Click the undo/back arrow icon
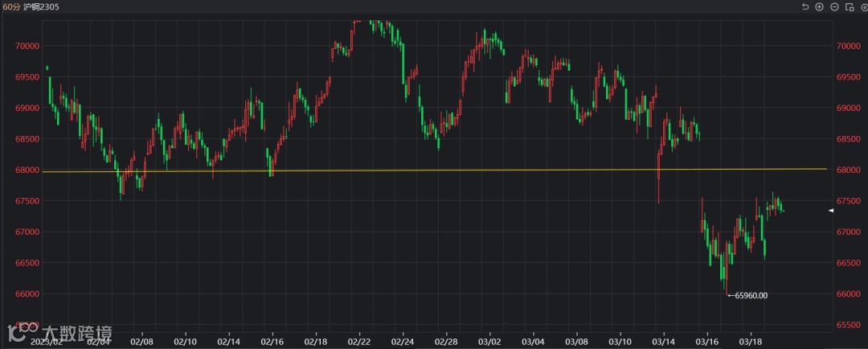 pos(805,7)
